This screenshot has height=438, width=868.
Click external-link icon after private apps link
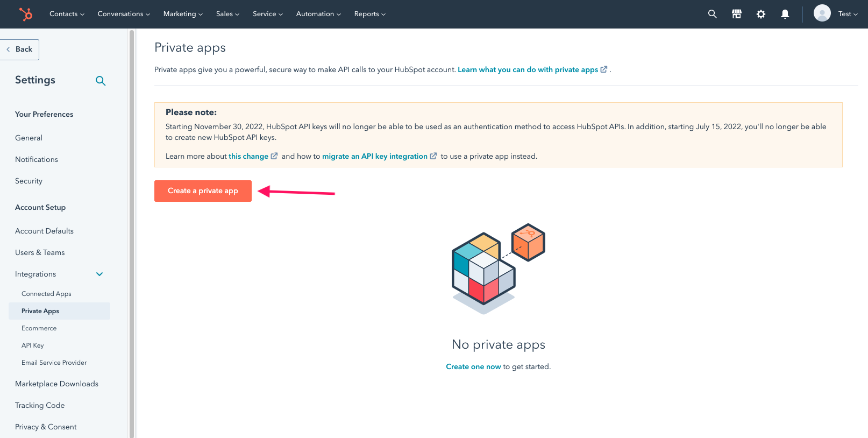point(604,69)
